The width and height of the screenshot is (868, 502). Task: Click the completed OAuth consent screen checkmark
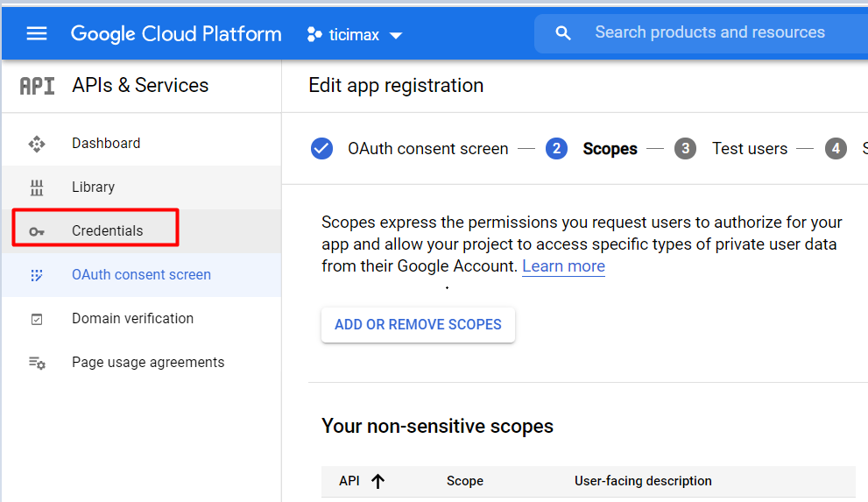(x=321, y=148)
